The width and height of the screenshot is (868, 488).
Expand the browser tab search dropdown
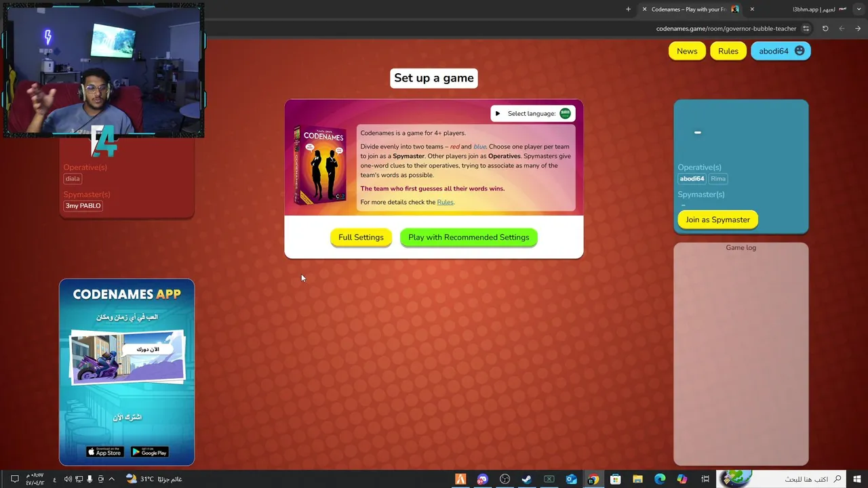point(858,9)
